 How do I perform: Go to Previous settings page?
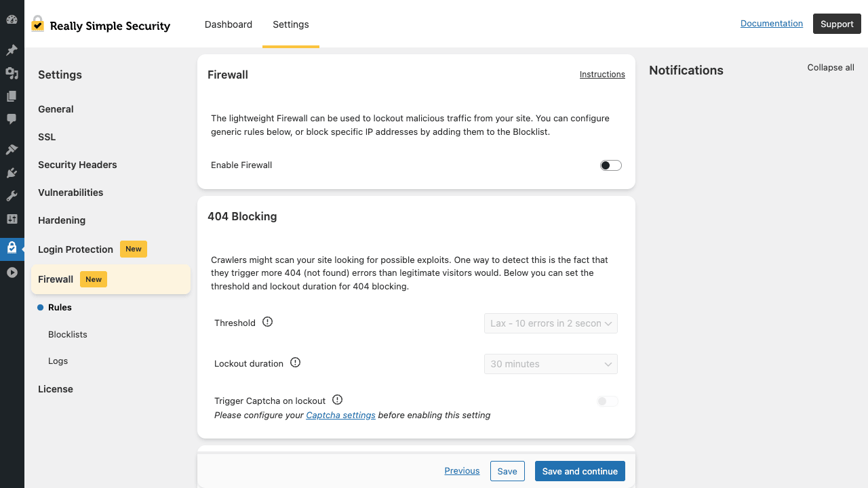point(462,471)
